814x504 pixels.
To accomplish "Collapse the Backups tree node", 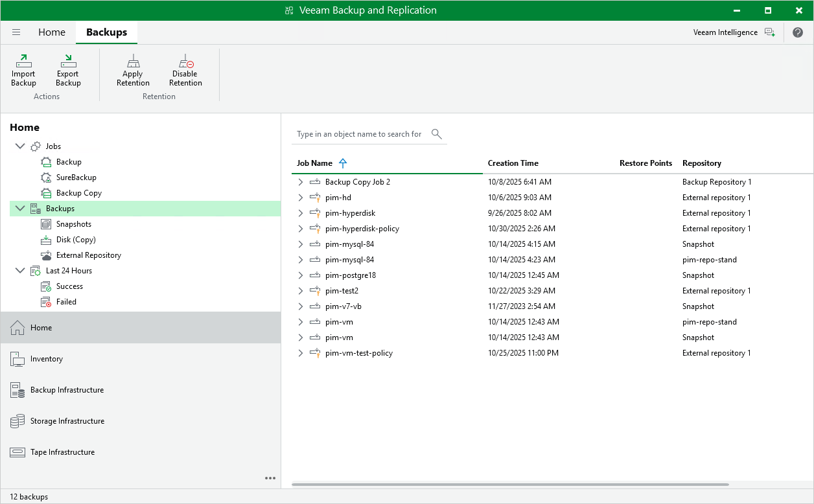I will coord(19,209).
